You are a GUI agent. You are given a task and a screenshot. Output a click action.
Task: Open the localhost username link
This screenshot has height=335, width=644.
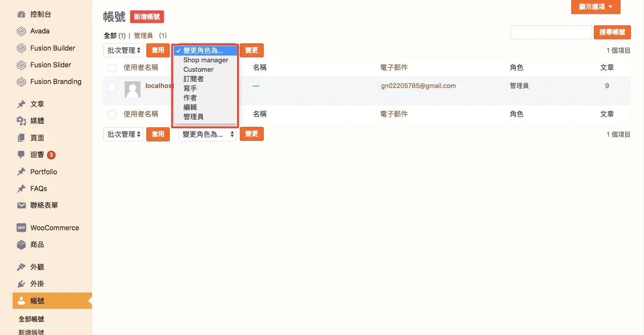click(159, 86)
